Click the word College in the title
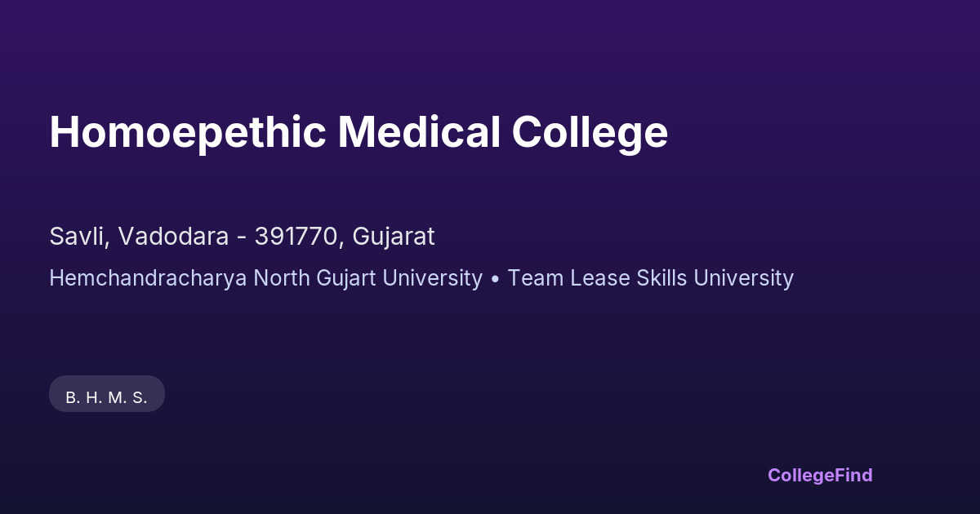The width and height of the screenshot is (980, 514). click(590, 132)
